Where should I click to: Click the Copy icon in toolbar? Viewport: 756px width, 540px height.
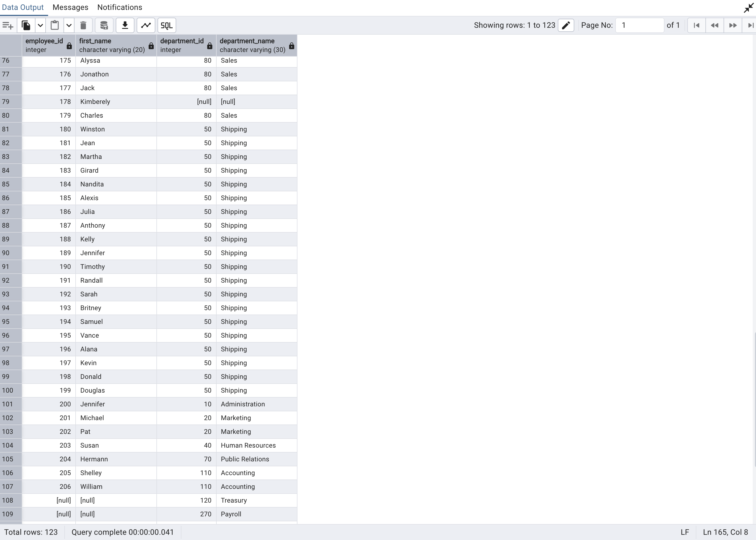pyautogui.click(x=26, y=25)
